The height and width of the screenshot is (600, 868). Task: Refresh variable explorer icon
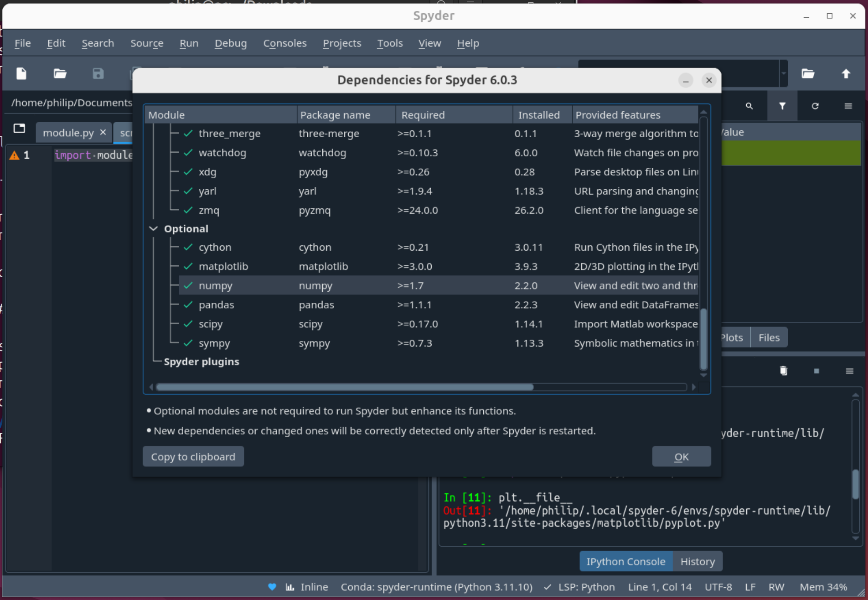815,106
